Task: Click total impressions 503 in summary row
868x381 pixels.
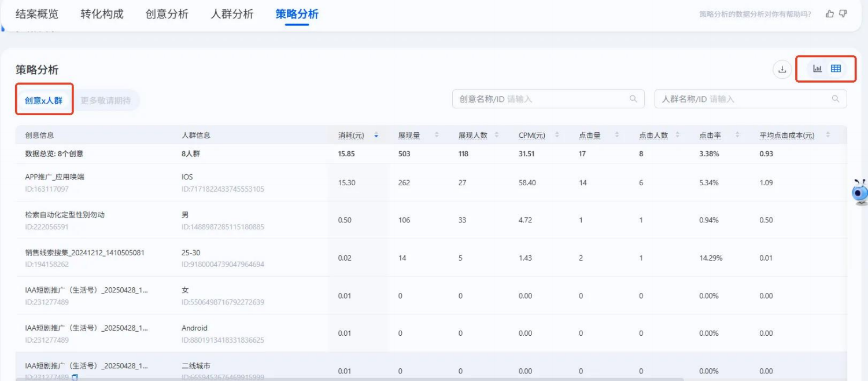Action: click(x=404, y=154)
